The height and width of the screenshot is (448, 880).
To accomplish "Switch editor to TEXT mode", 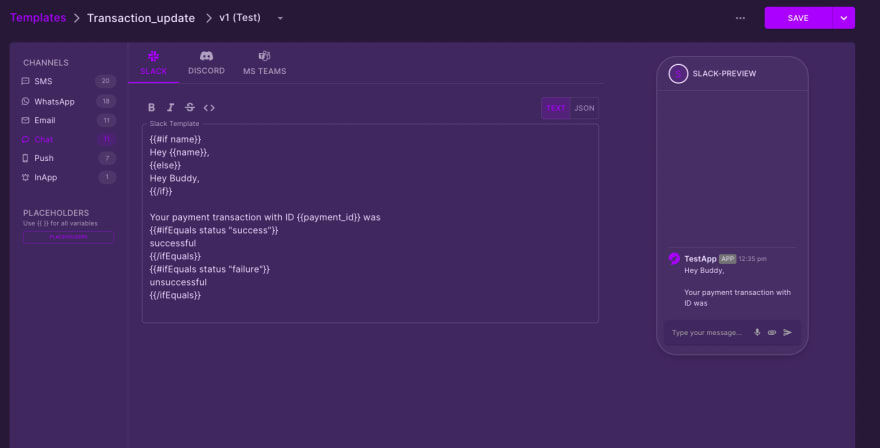I will tap(556, 108).
